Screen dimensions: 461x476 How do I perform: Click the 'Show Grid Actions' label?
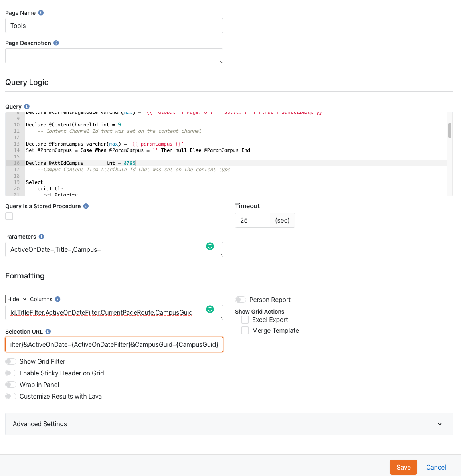click(260, 312)
